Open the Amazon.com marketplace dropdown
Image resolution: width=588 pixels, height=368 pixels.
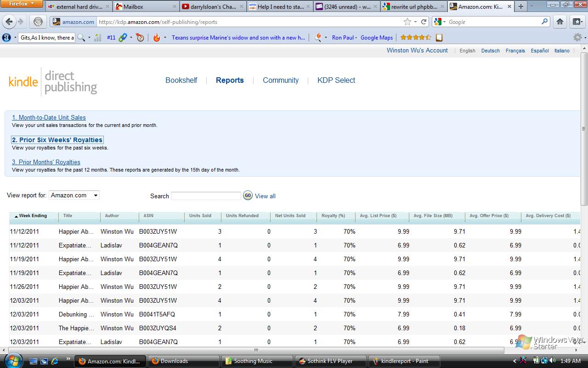click(74, 195)
